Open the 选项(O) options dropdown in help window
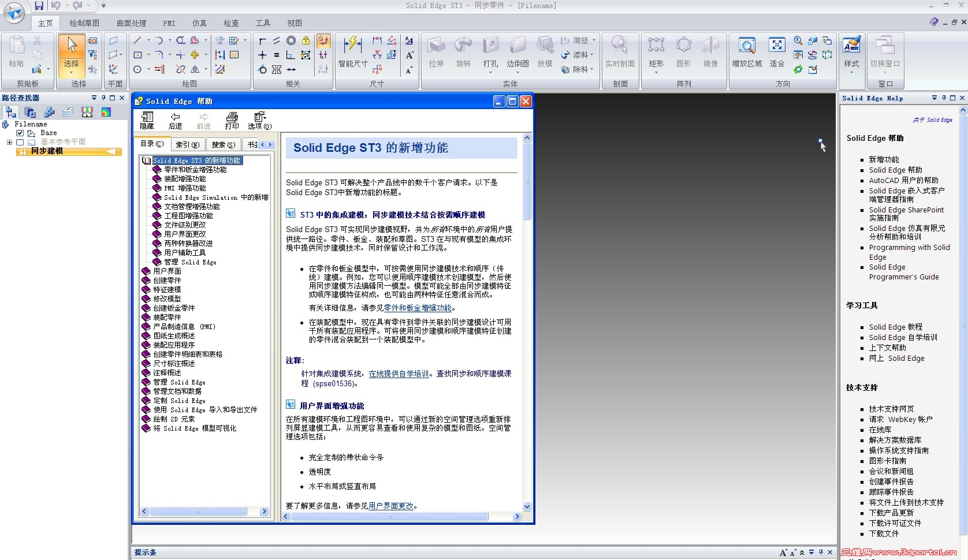This screenshot has height=560, width=968. click(x=260, y=121)
